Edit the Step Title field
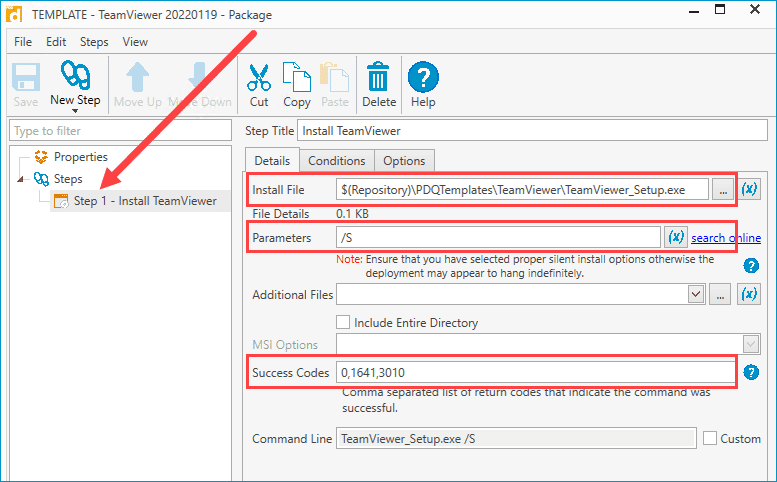Image resolution: width=777 pixels, height=482 pixels. (532, 131)
